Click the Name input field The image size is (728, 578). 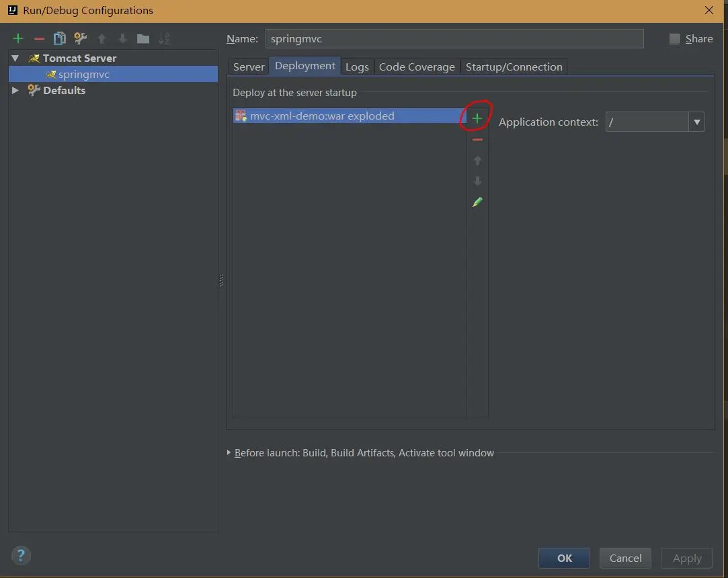[x=454, y=38]
